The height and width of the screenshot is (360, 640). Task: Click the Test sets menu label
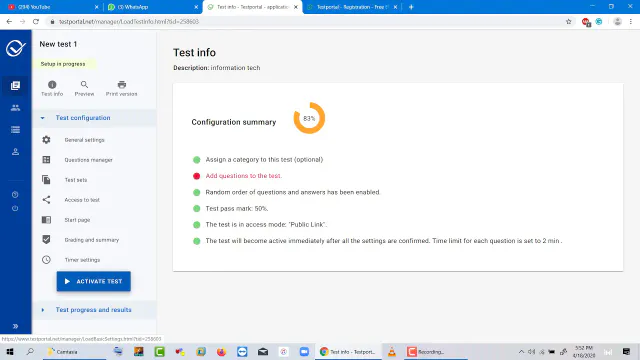[x=76, y=180]
